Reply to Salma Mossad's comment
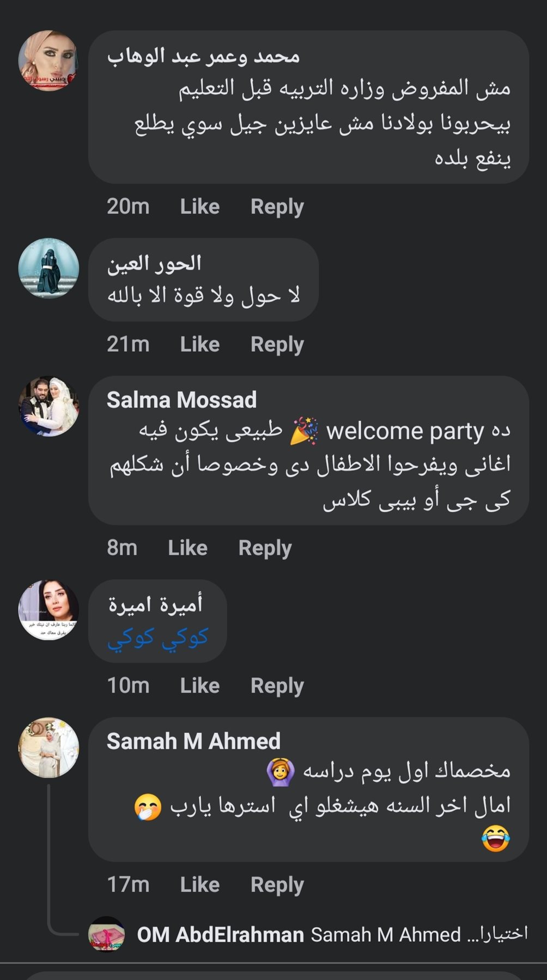Image resolution: width=547 pixels, height=980 pixels. click(x=265, y=548)
